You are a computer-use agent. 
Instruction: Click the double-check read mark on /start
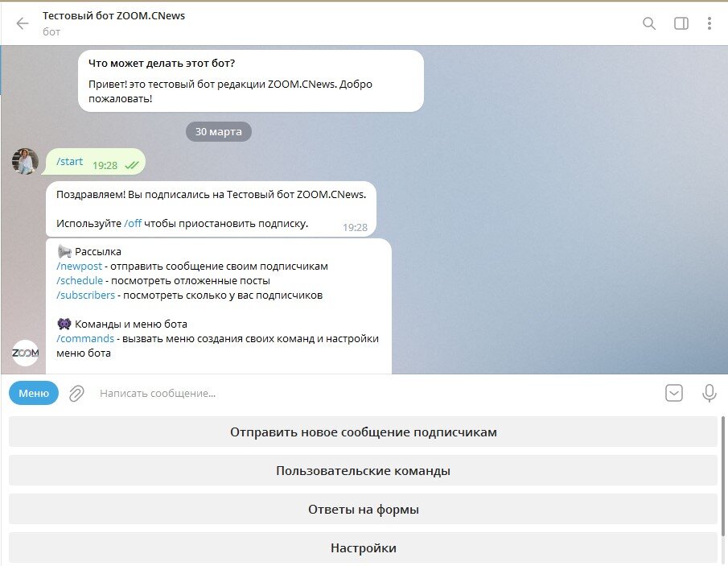coord(132,165)
